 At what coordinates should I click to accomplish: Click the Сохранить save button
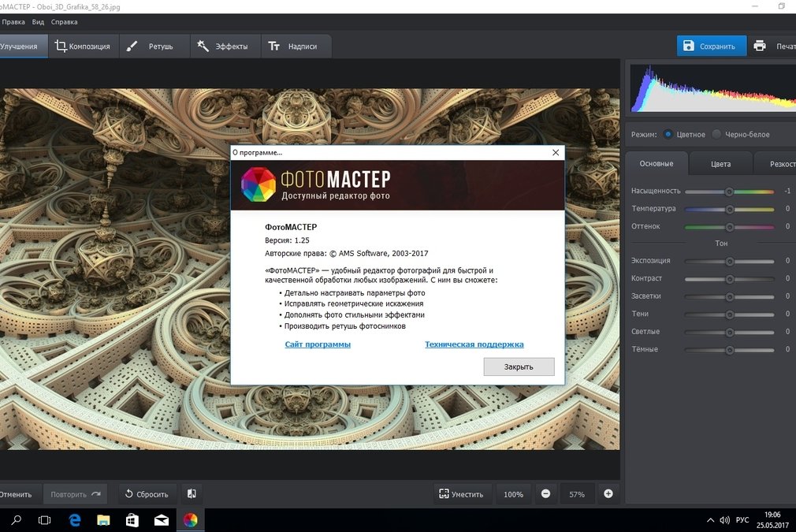pos(711,47)
